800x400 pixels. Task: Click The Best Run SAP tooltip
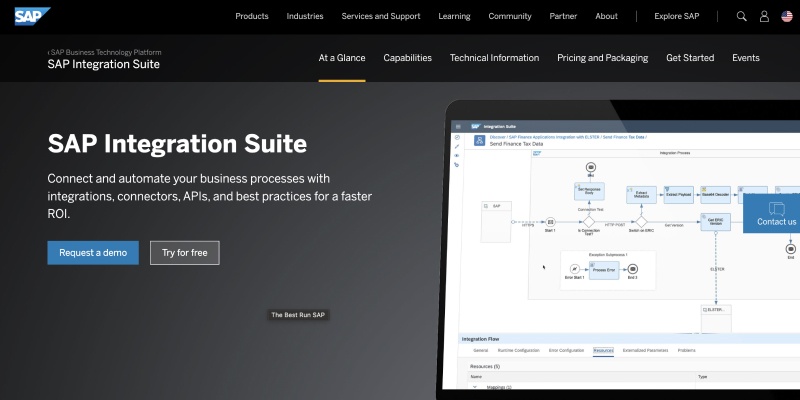pos(298,315)
